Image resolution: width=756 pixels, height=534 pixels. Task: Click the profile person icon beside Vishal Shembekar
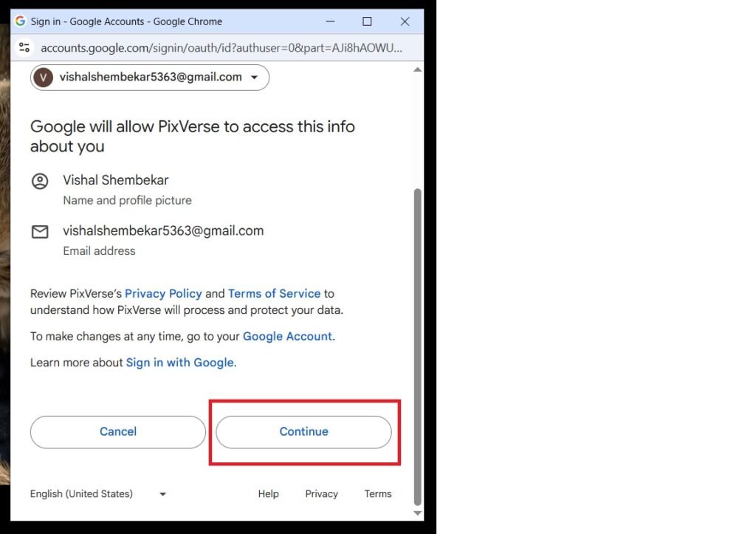tap(40, 181)
